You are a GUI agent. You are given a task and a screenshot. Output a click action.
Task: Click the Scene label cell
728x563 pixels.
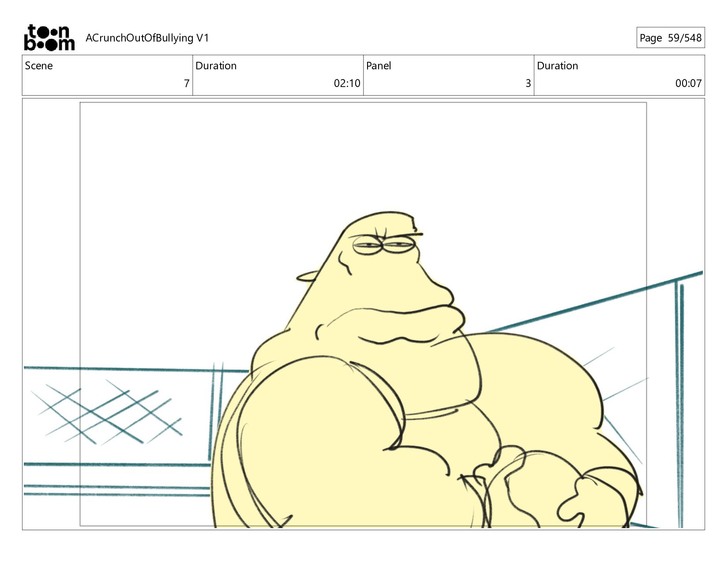point(107,75)
